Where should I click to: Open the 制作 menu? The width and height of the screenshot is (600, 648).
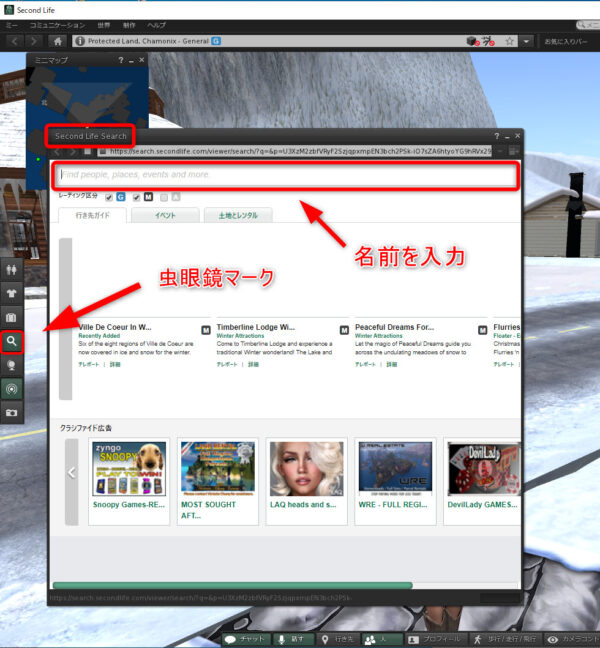(x=129, y=25)
